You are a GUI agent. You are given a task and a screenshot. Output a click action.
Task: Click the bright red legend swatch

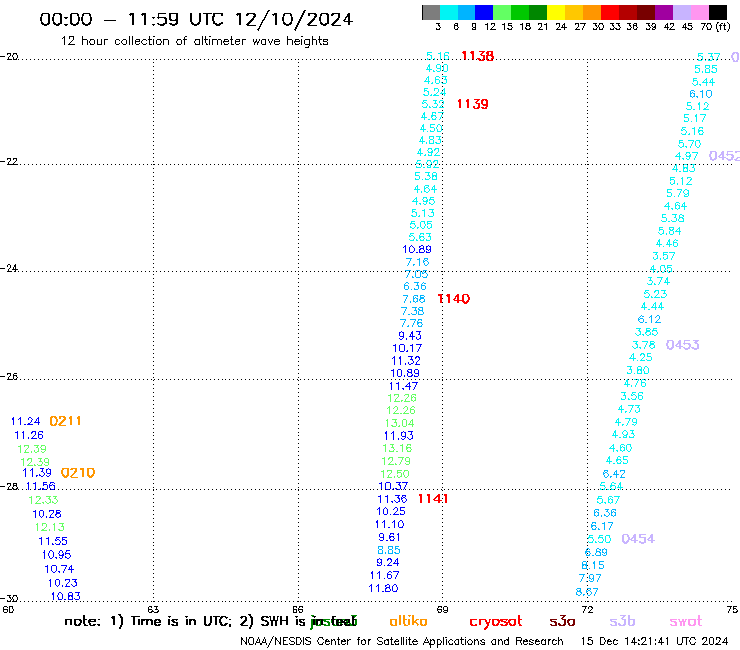click(610, 12)
